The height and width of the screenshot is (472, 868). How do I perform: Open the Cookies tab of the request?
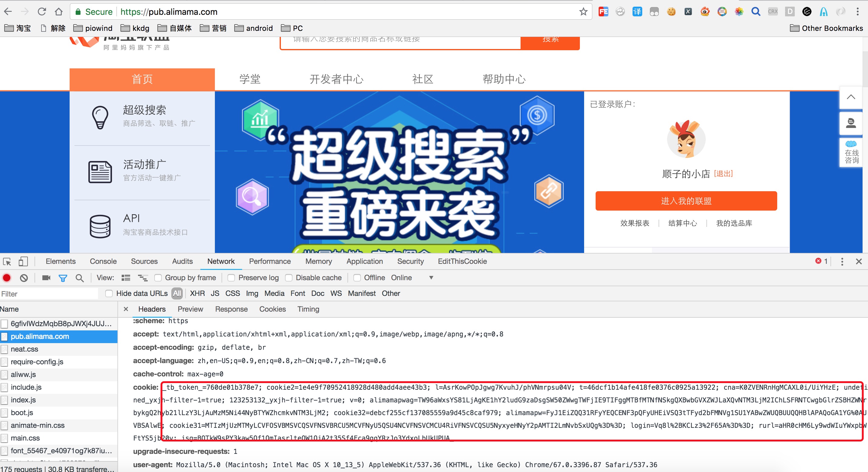pyautogui.click(x=272, y=309)
